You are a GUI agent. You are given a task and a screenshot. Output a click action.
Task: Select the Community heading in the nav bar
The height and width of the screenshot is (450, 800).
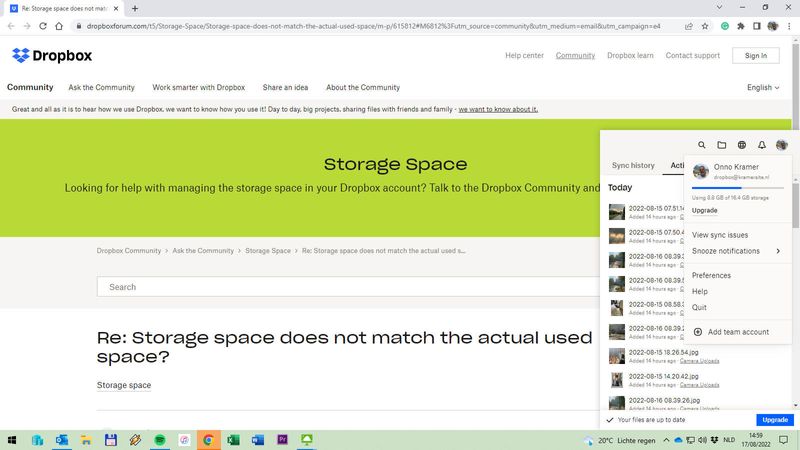(30, 87)
